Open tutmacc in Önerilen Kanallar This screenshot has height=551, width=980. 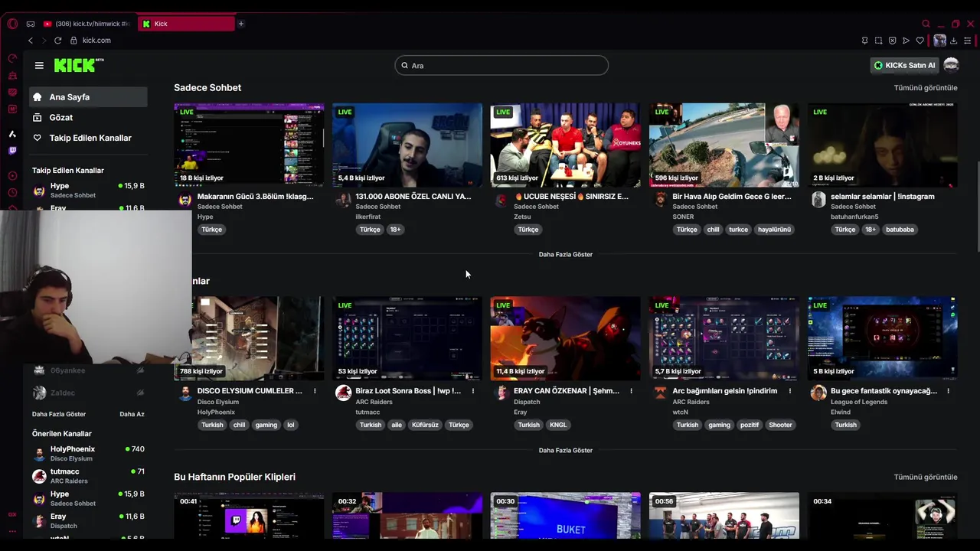(x=88, y=476)
